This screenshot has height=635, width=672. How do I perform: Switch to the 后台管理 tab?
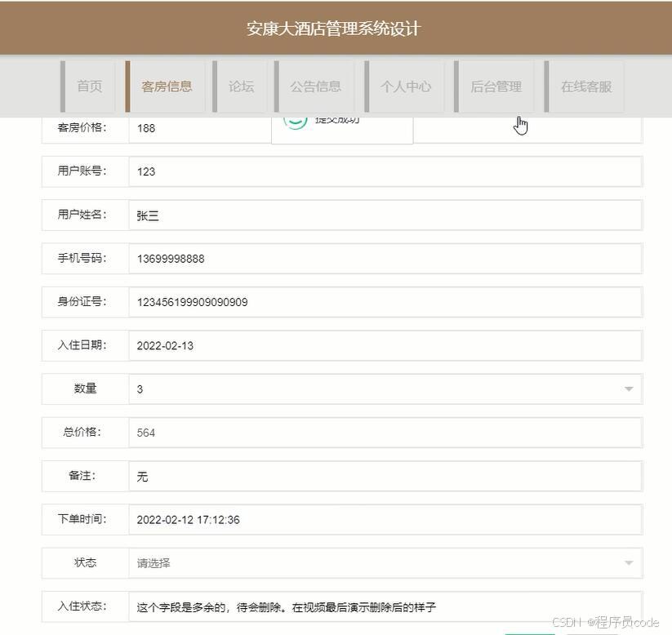coord(496,86)
